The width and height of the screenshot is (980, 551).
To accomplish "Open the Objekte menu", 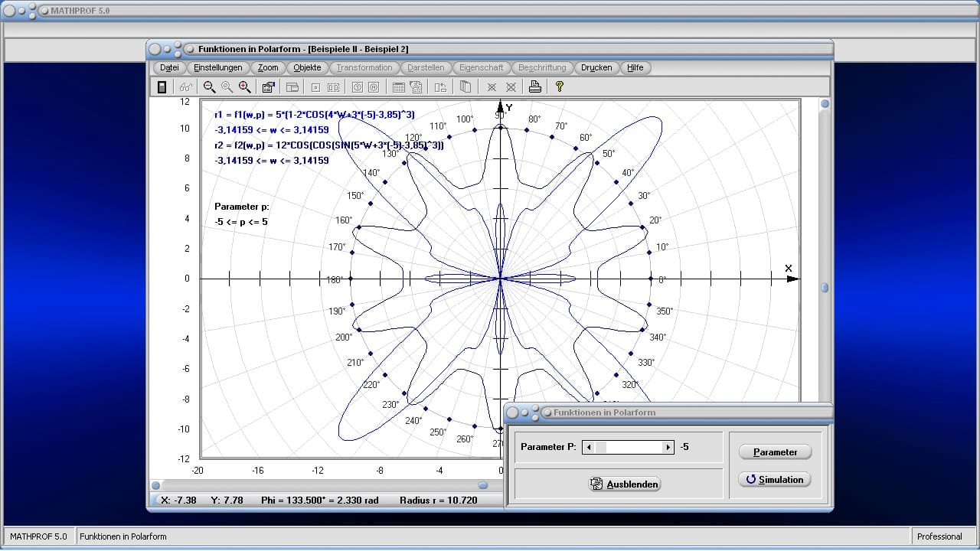I will tap(308, 67).
